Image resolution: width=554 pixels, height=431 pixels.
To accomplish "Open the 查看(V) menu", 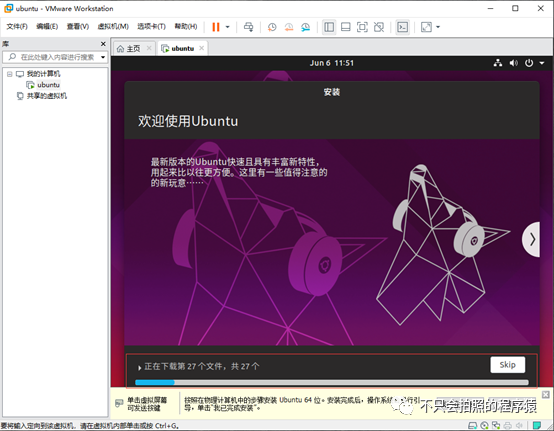I will coord(78,26).
